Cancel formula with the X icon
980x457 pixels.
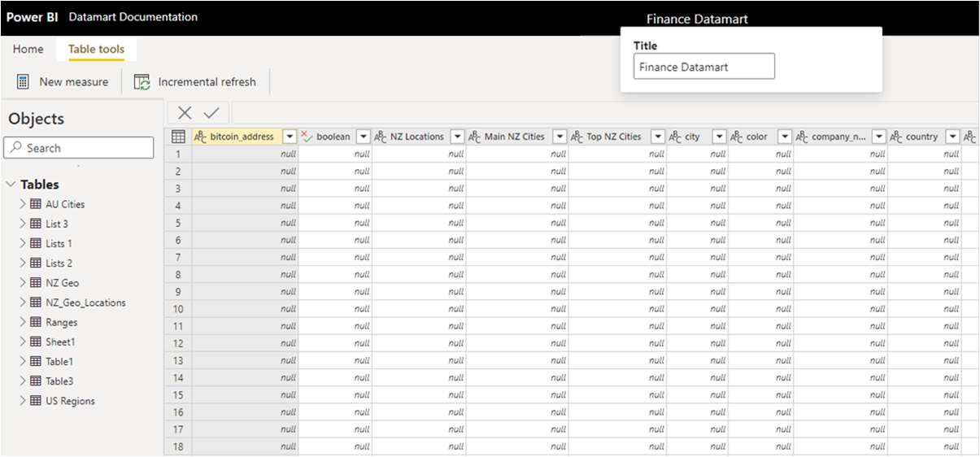click(x=185, y=113)
